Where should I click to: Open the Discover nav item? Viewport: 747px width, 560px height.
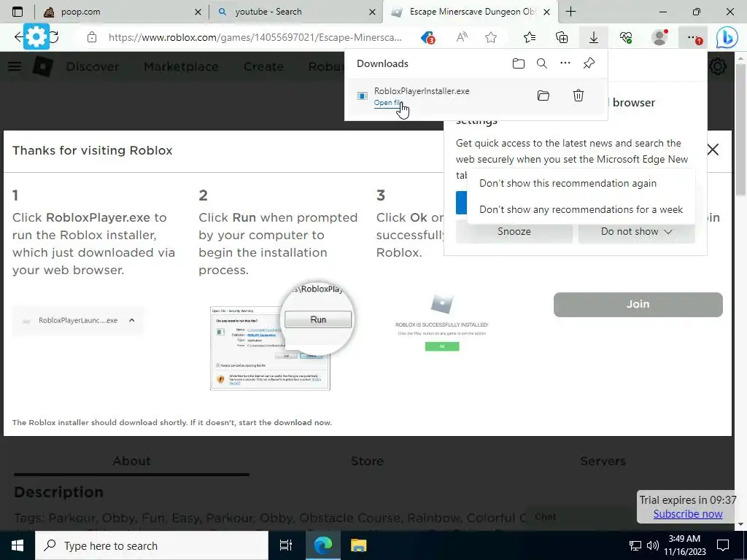pyautogui.click(x=93, y=66)
